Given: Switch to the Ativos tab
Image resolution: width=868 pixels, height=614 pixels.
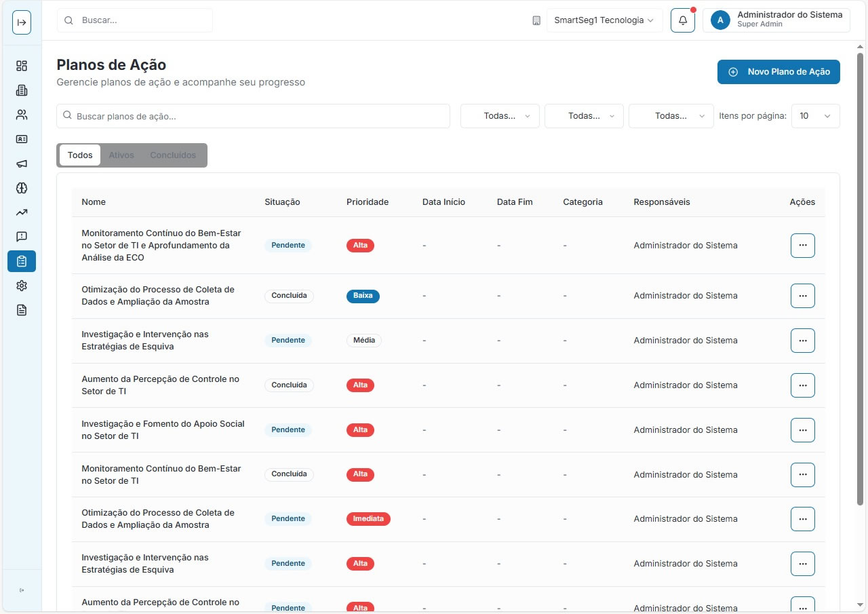Looking at the screenshot, I should click(121, 155).
